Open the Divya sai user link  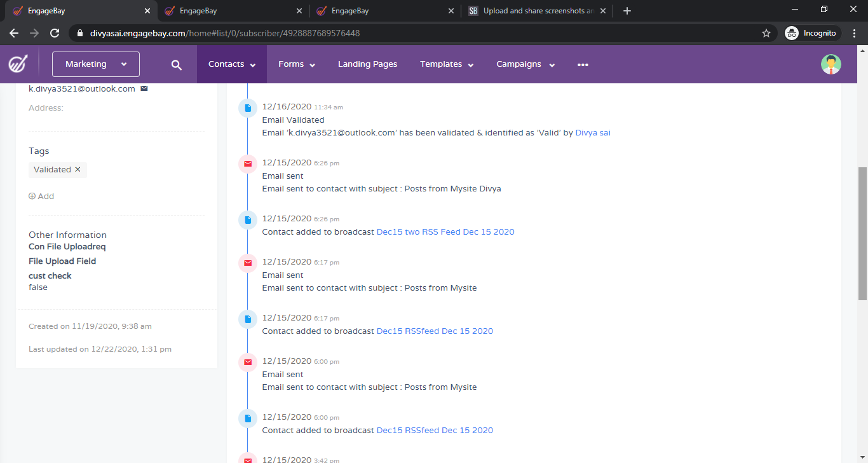tap(593, 132)
